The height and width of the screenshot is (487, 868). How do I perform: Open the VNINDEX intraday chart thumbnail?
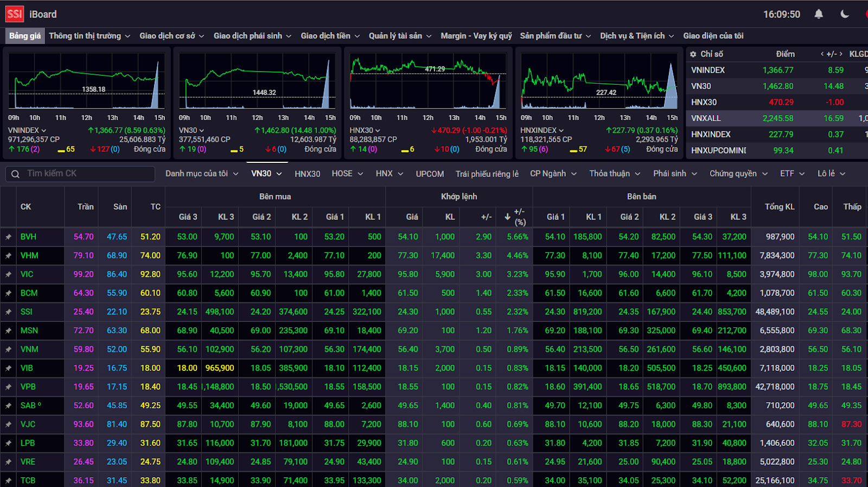[x=87, y=81]
